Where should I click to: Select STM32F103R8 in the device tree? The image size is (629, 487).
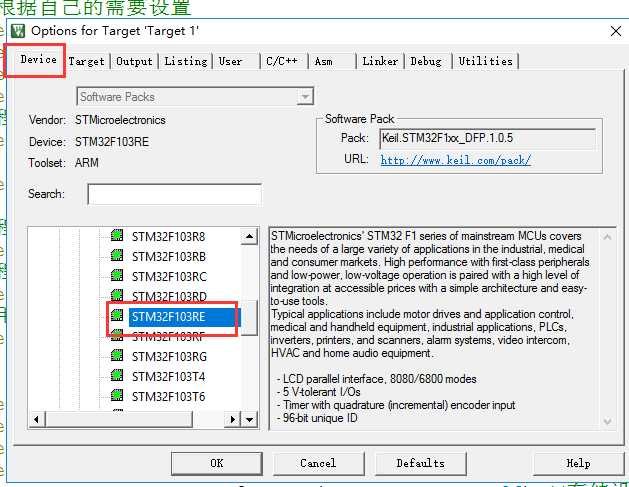(x=168, y=237)
